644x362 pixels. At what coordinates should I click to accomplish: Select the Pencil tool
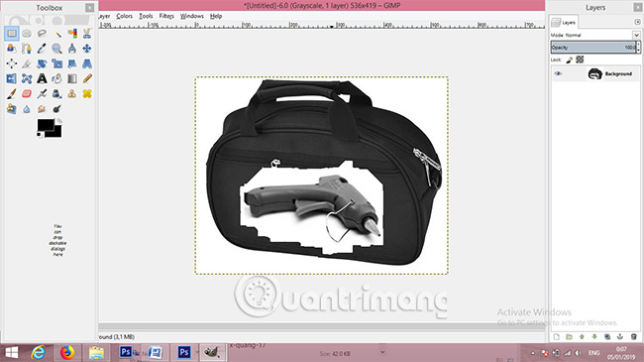coord(87,78)
